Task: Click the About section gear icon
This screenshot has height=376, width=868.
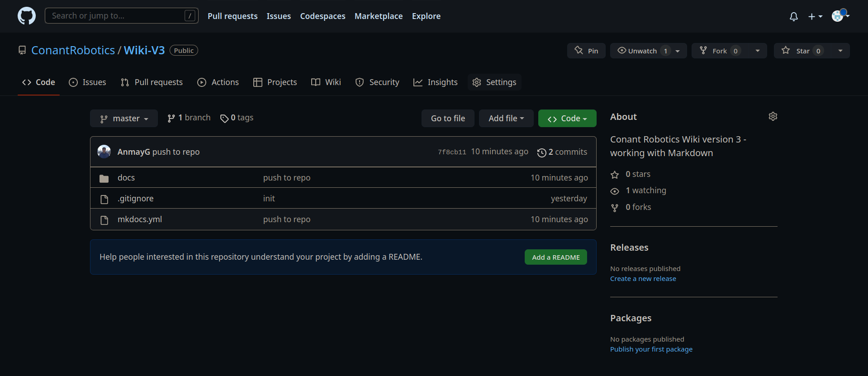Action: (773, 116)
